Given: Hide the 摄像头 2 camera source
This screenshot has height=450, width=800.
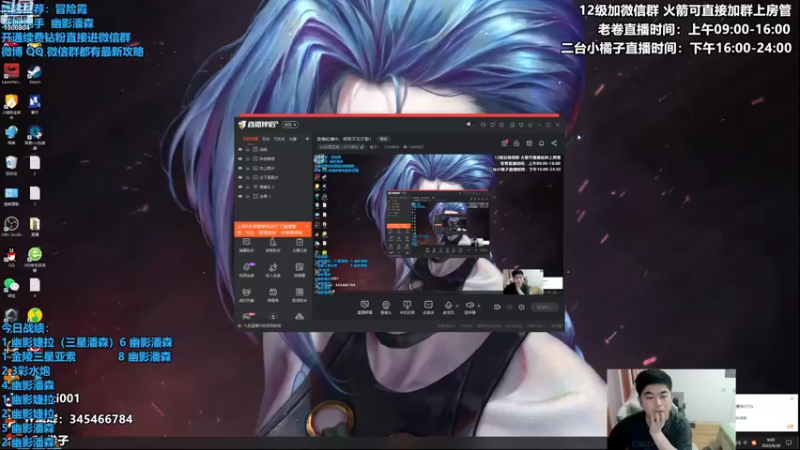Looking at the screenshot, I should tap(240, 187).
